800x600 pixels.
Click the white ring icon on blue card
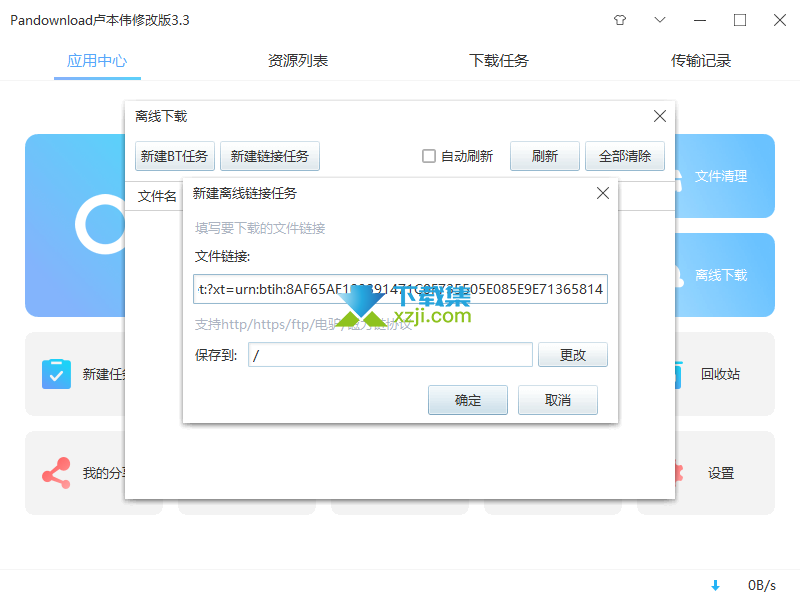[x=101, y=224]
